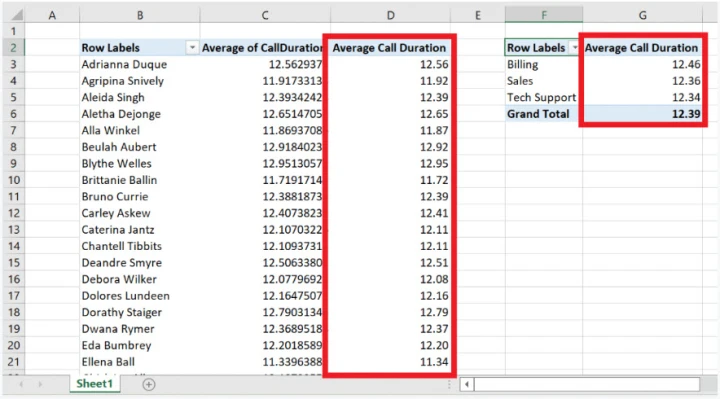The image size is (720, 399).
Task: Click the cell 'Adrianna Duque'
Action: 140,64
